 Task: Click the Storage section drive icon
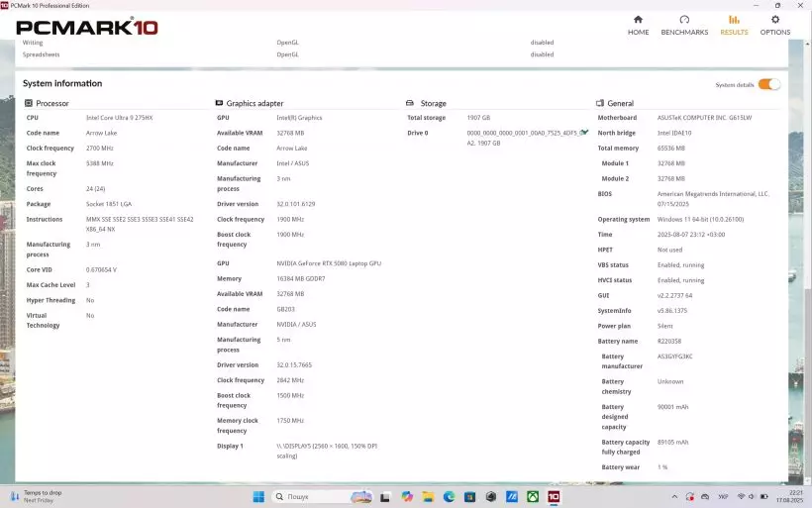409,103
